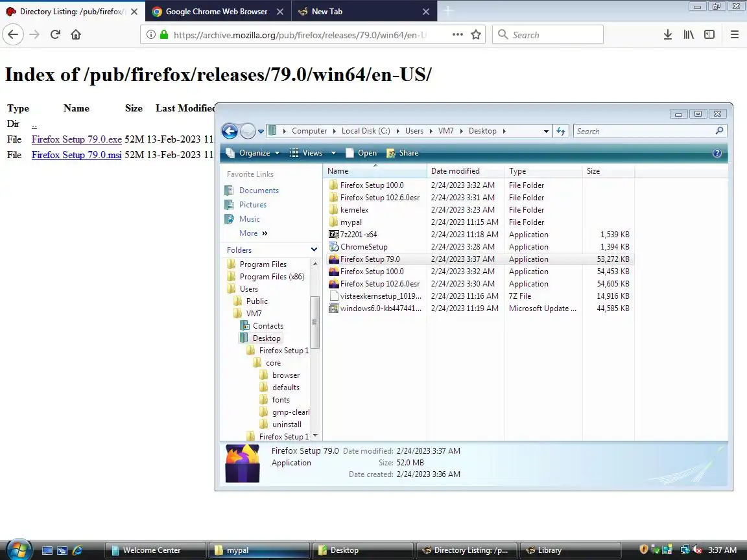The image size is (747, 560).
Task: Close the Directory Listing tab
Action: point(134,12)
